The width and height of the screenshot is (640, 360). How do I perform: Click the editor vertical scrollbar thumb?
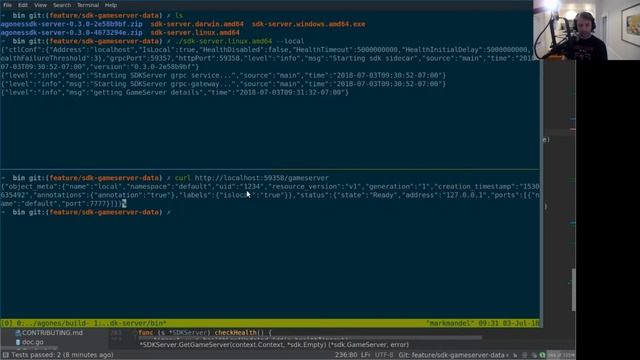pos(573,290)
